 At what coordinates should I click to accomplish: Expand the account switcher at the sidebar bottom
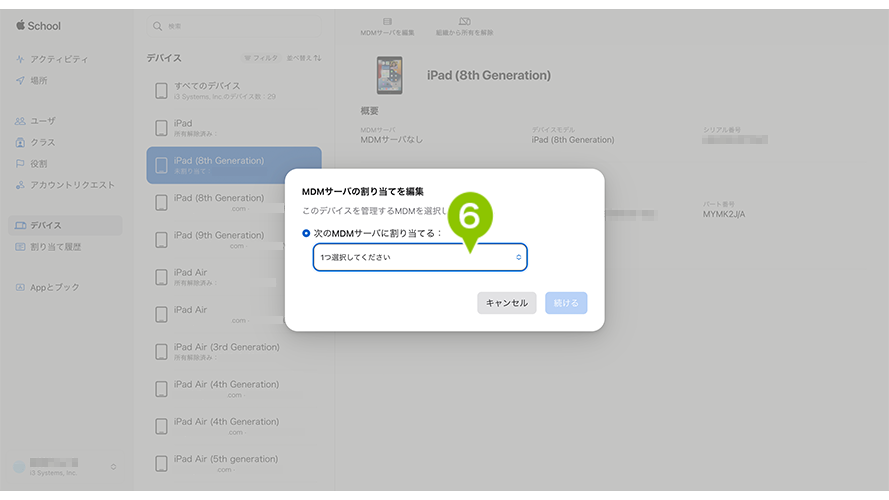(113, 467)
